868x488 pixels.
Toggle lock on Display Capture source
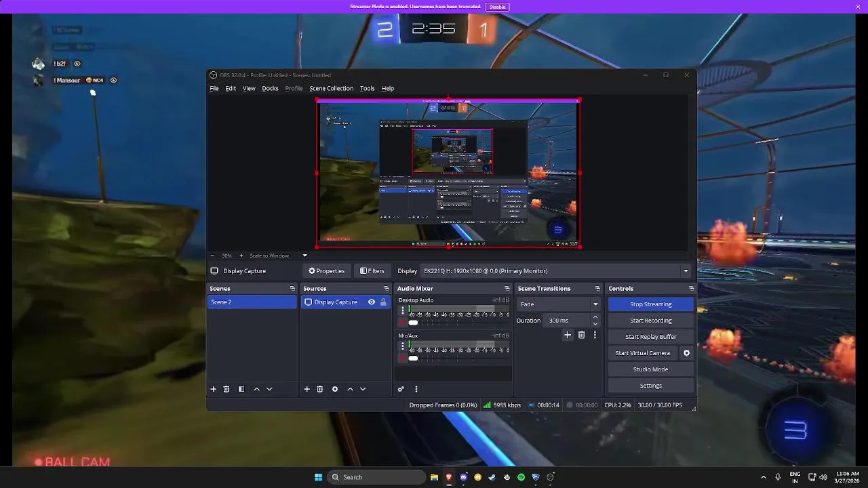[x=383, y=302]
